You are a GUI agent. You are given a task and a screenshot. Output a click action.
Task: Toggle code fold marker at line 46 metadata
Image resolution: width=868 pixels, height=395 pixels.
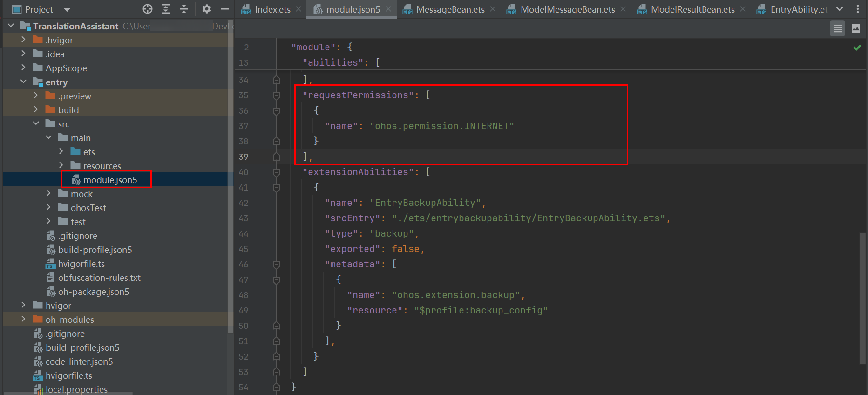[276, 265]
